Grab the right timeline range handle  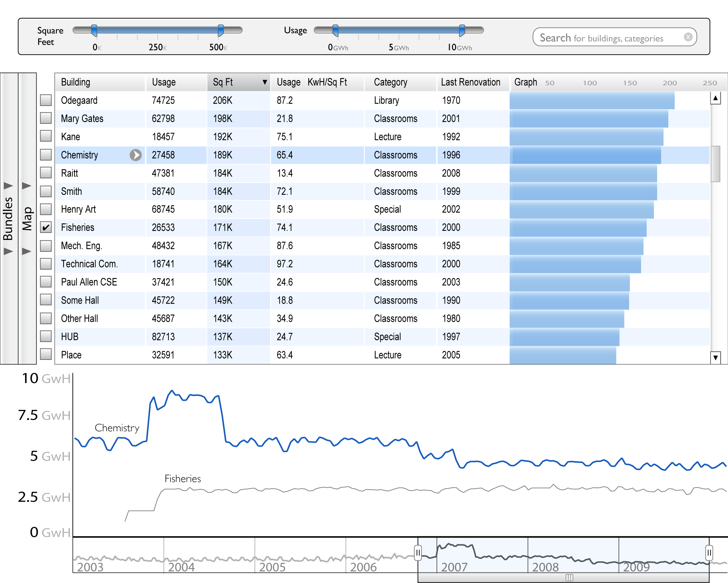pyautogui.click(x=709, y=553)
